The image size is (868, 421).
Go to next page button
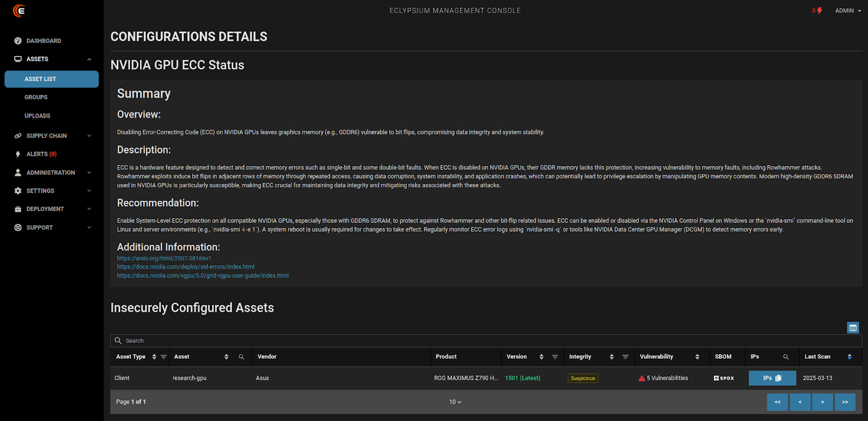click(822, 402)
